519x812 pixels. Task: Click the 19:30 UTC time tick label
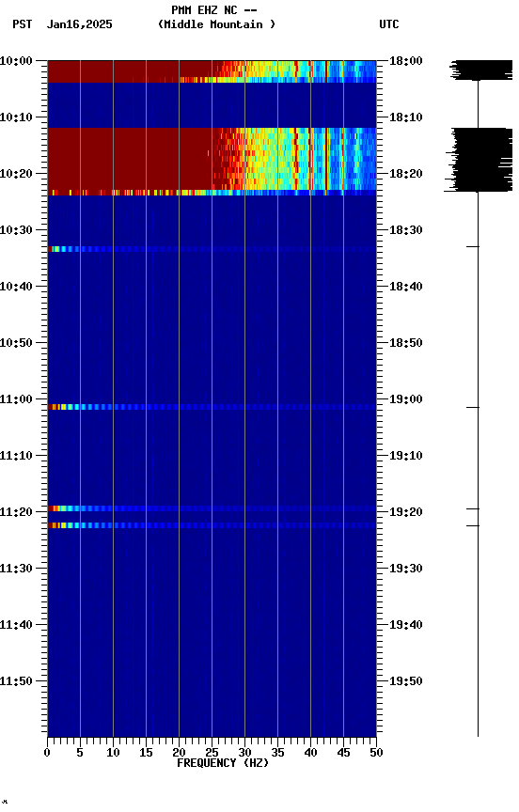click(x=406, y=570)
